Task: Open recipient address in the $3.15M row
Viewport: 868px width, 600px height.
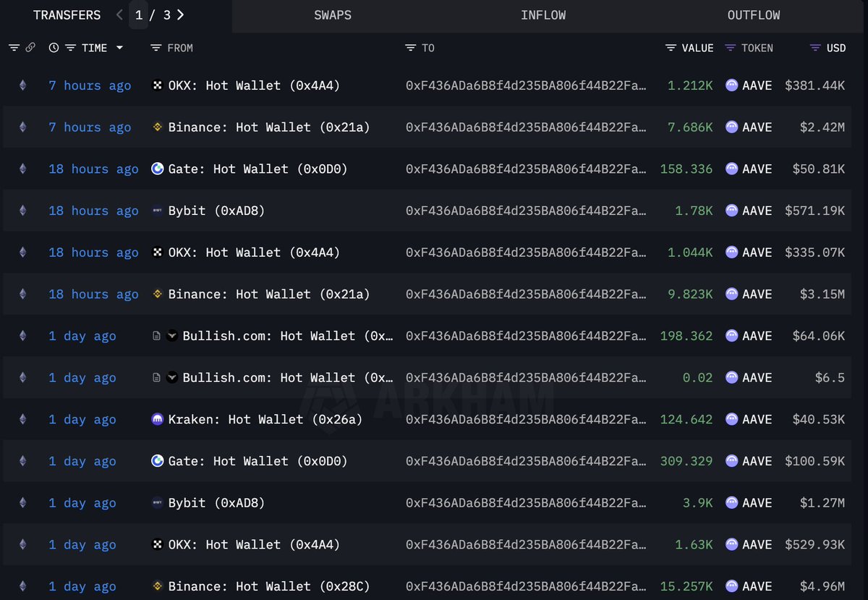Action: pos(526,295)
